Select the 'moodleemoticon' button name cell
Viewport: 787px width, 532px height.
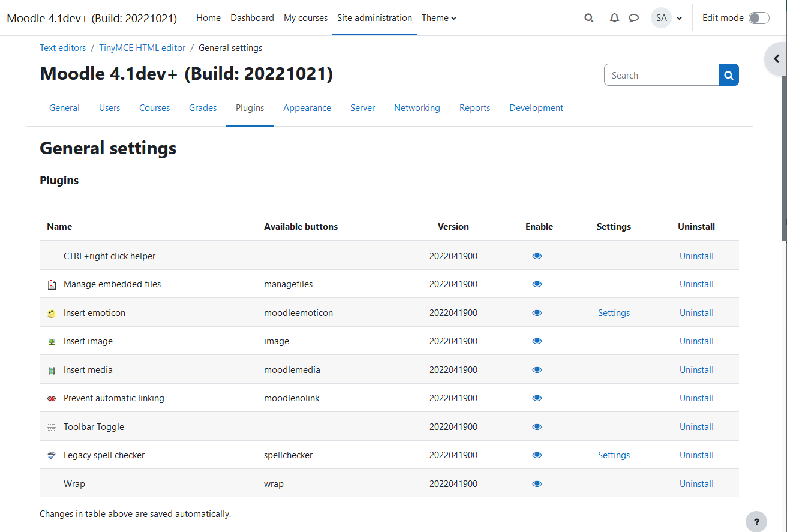(x=298, y=313)
